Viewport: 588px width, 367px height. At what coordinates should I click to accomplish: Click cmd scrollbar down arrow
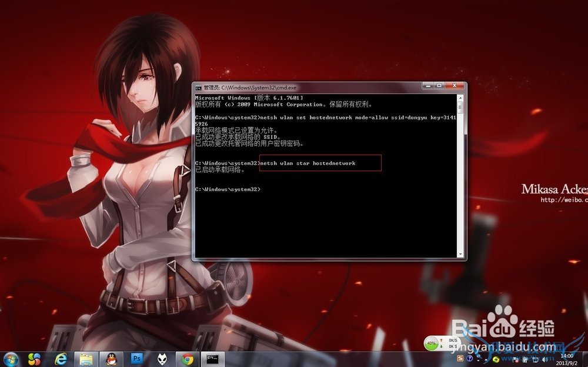tap(460, 254)
